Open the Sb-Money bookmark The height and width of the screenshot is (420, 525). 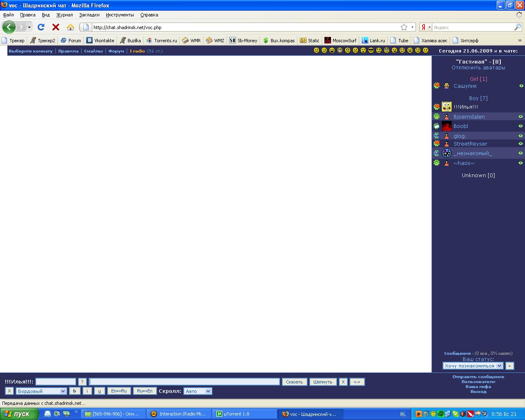click(x=243, y=40)
